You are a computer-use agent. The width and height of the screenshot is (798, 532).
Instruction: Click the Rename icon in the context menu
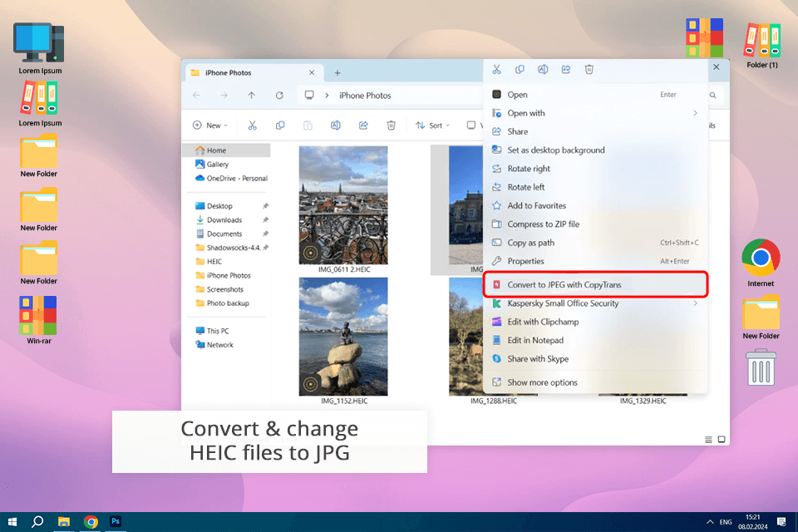coord(543,69)
